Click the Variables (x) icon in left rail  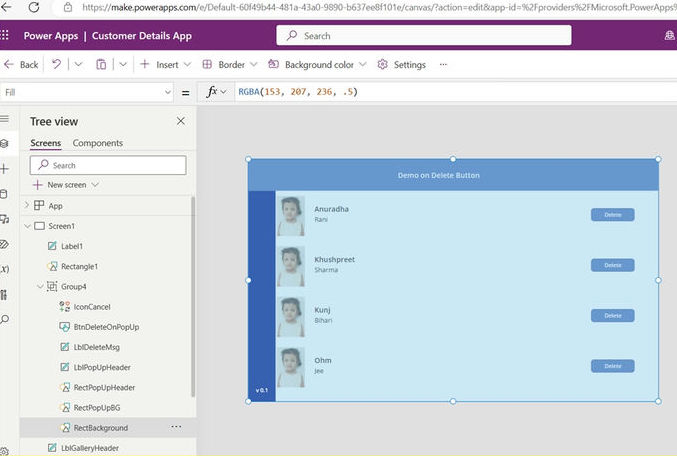pyautogui.click(x=4, y=269)
